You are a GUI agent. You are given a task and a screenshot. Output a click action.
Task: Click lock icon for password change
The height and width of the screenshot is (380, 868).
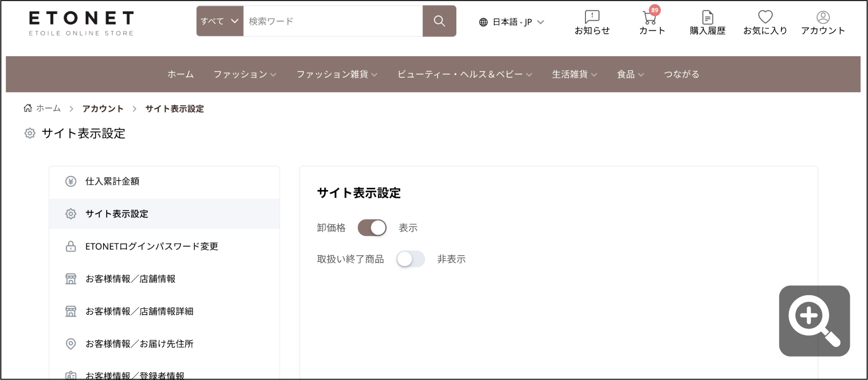click(71, 246)
